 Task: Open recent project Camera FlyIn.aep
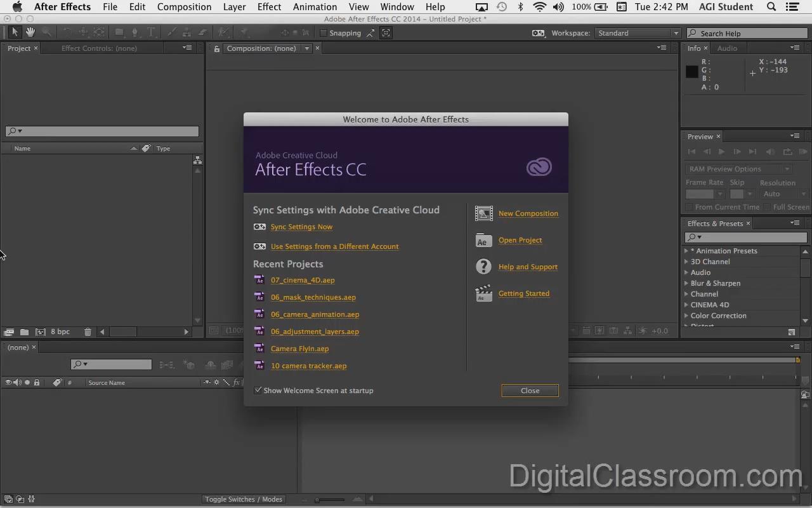click(299, 349)
